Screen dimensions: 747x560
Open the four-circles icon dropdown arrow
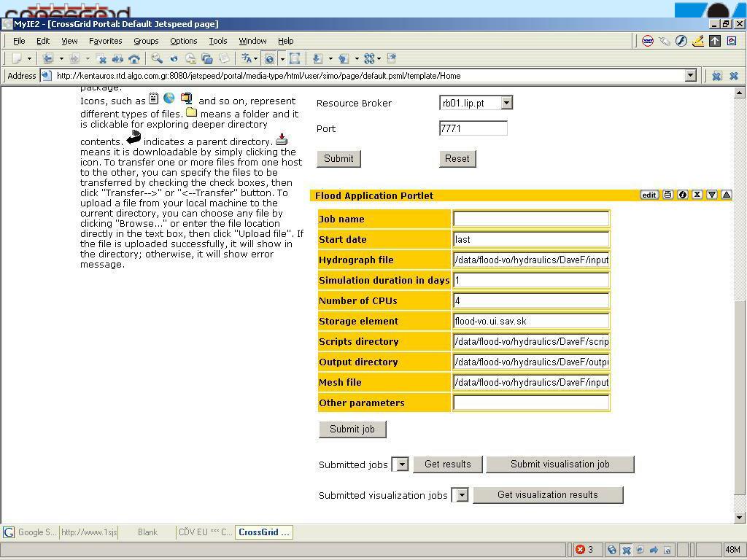point(379,58)
